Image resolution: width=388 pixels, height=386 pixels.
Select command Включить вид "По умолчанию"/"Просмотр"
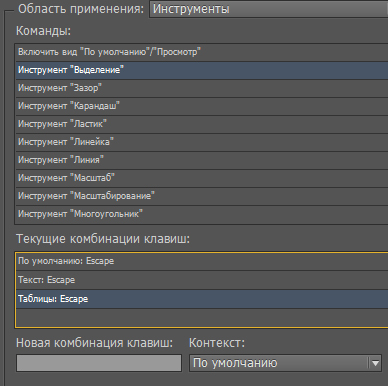tap(202, 52)
